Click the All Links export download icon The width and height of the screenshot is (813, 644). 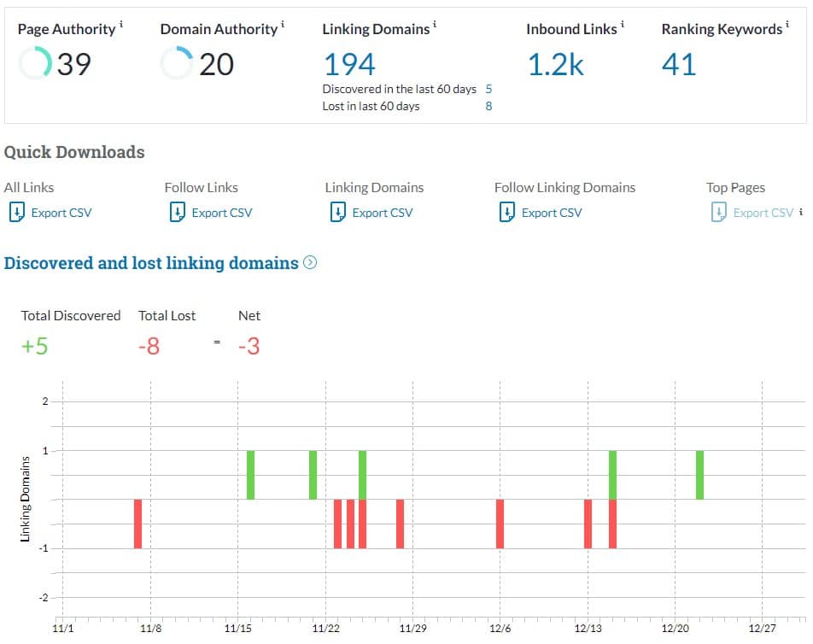(16, 212)
